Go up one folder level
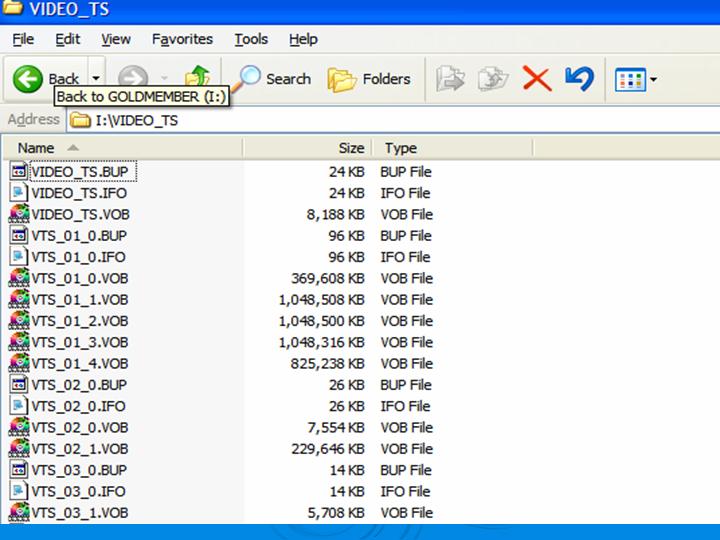This screenshot has height=540, width=720. (x=198, y=77)
